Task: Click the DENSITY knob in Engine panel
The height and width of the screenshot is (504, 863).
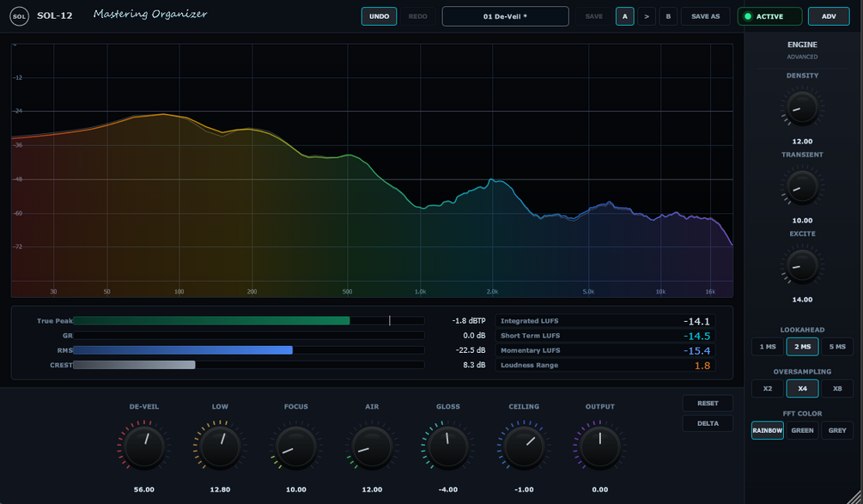Action: click(x=802, y=108)
